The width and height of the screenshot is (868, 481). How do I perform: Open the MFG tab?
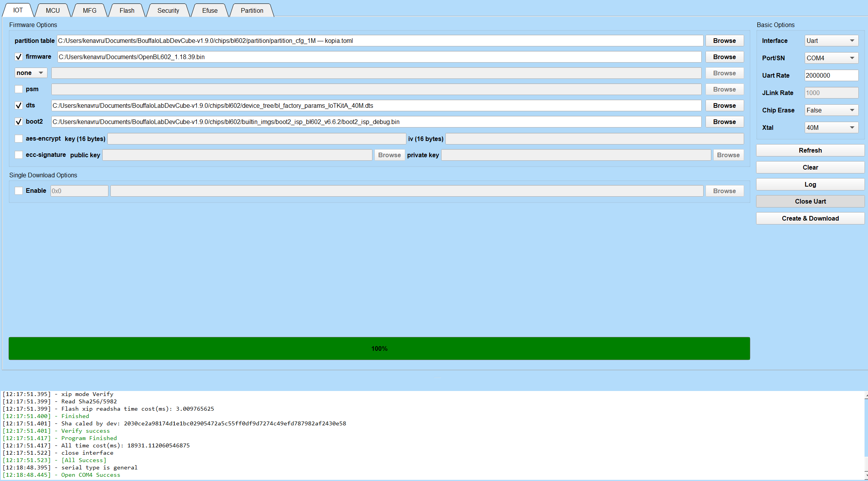pos(90,10)
